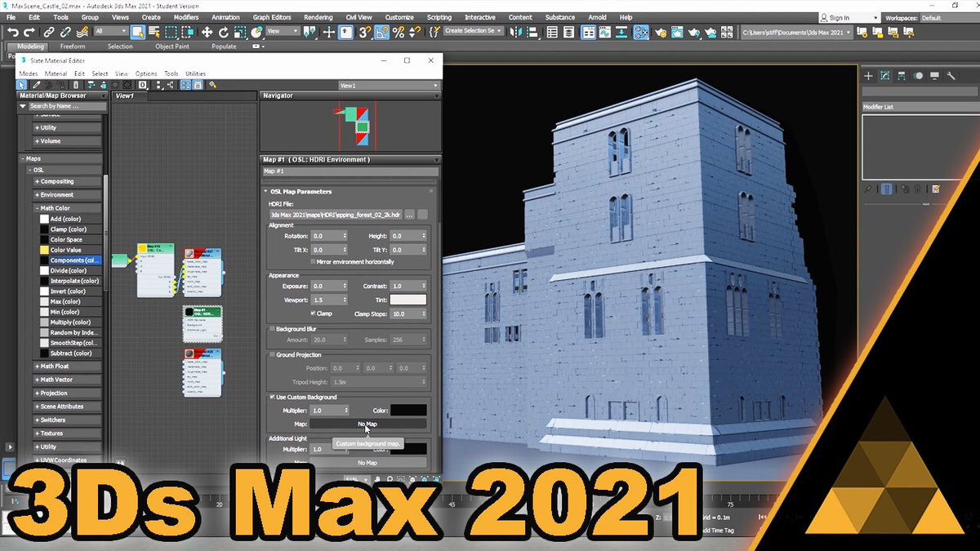Enable Ground Projection
This screenshot has height=551, width=980.
(272, 354)
